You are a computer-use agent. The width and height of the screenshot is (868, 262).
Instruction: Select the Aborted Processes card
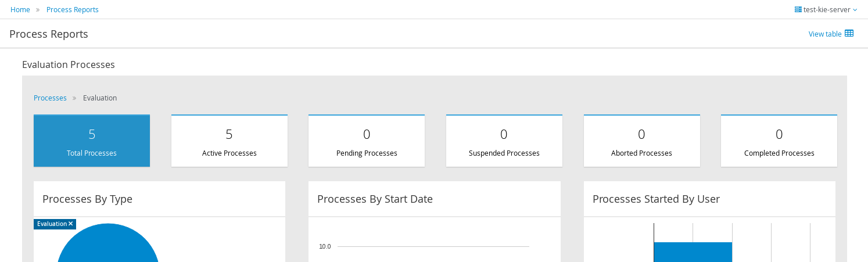641,141
